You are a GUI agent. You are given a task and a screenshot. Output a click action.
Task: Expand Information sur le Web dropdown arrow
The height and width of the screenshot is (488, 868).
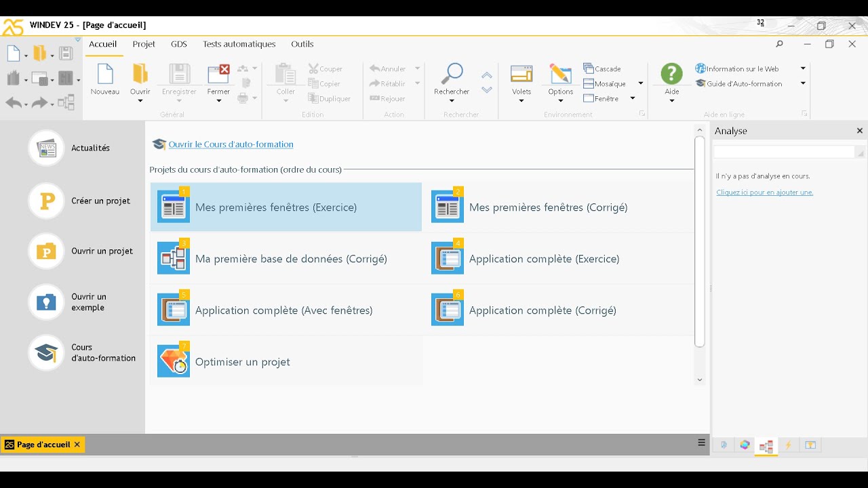(803, 68)
